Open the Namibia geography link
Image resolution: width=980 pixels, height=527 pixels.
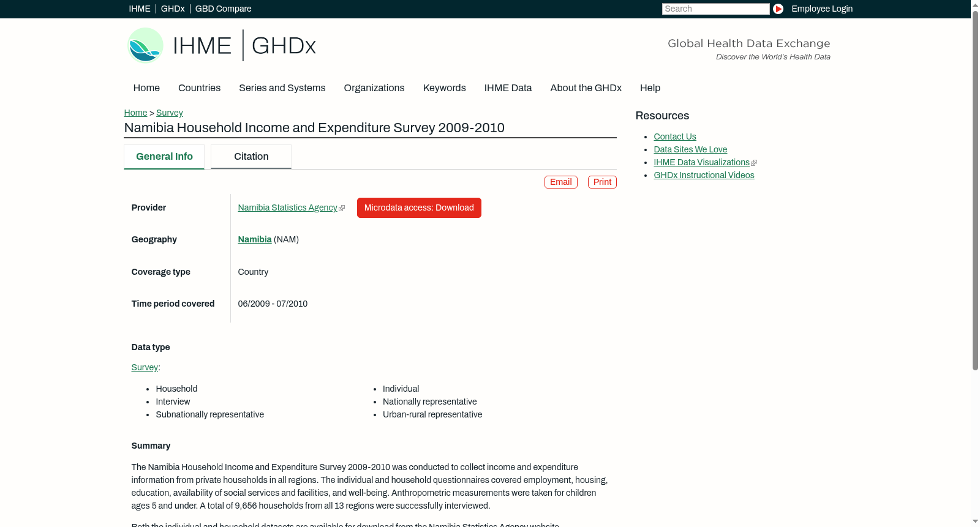click(255, 239)
